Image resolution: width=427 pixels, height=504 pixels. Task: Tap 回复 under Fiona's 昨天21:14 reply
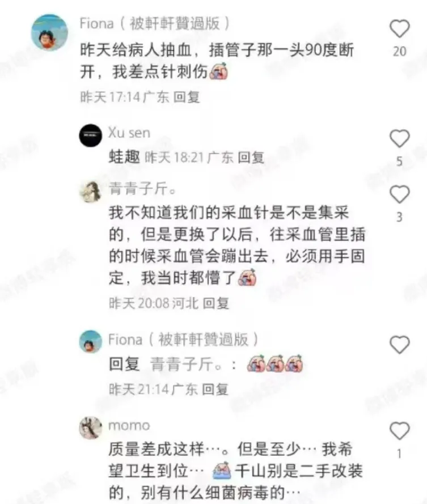(x=215, y=389)
